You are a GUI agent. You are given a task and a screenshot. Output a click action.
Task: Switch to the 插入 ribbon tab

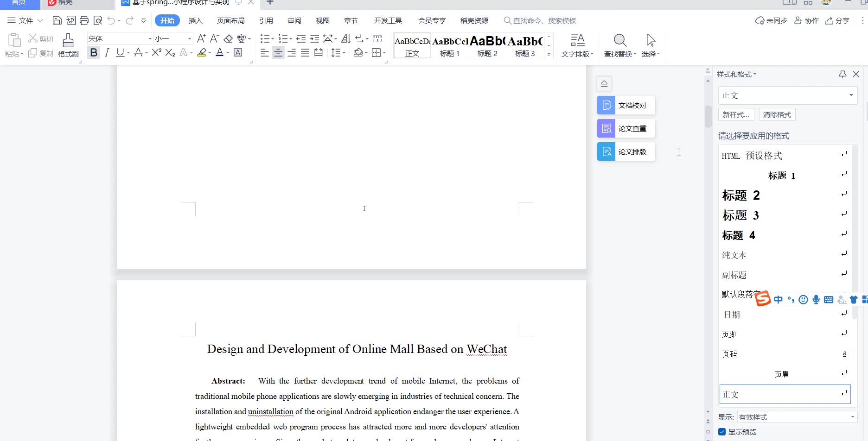tap(196, 20)
